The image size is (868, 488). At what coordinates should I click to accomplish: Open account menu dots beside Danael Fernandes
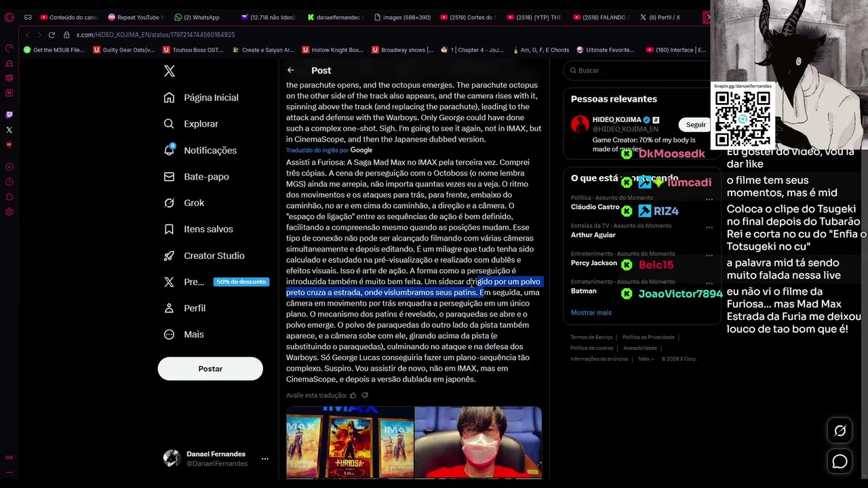click(x=265, y=459)
